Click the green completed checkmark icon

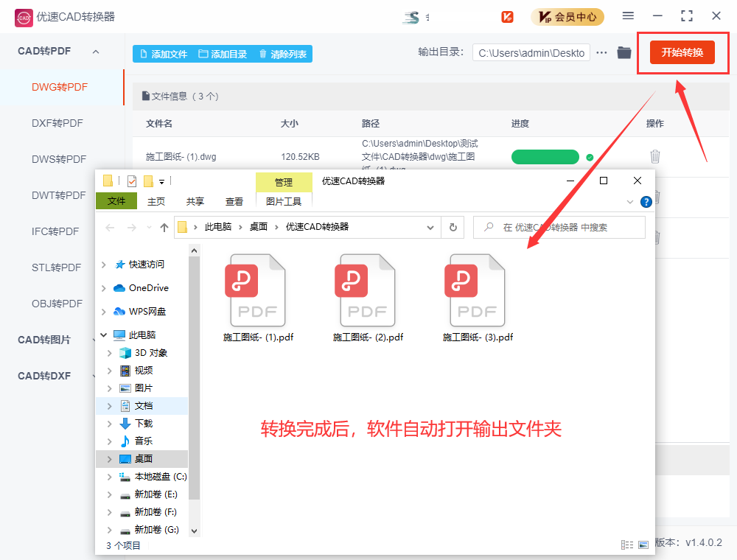click(590, 158)
